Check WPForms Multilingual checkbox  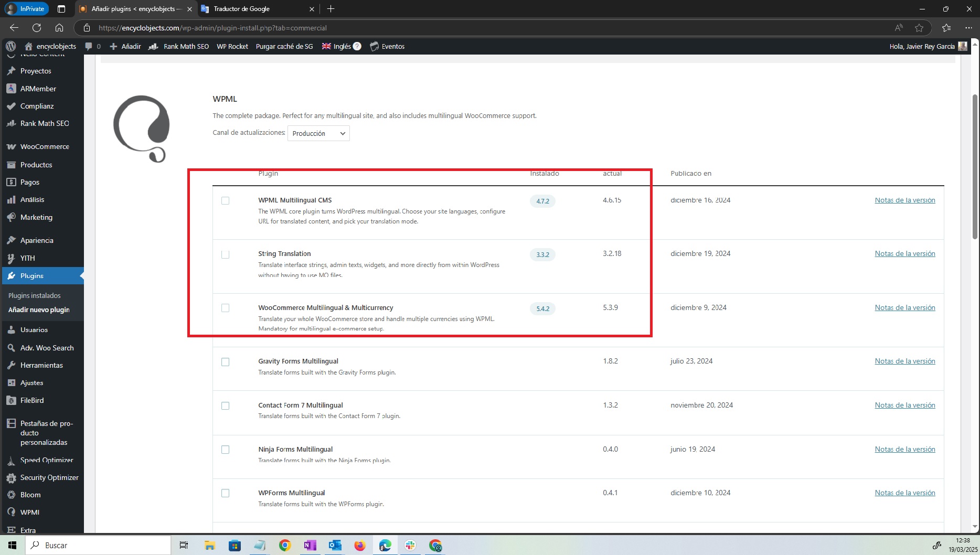click(x=226, y=493)
